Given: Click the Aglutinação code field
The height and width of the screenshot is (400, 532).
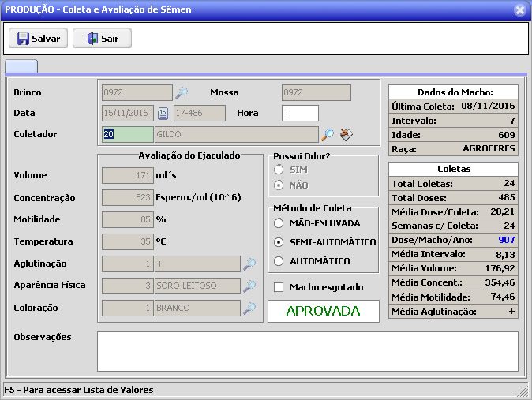Looking at the screenshot, I should (128, 264).
